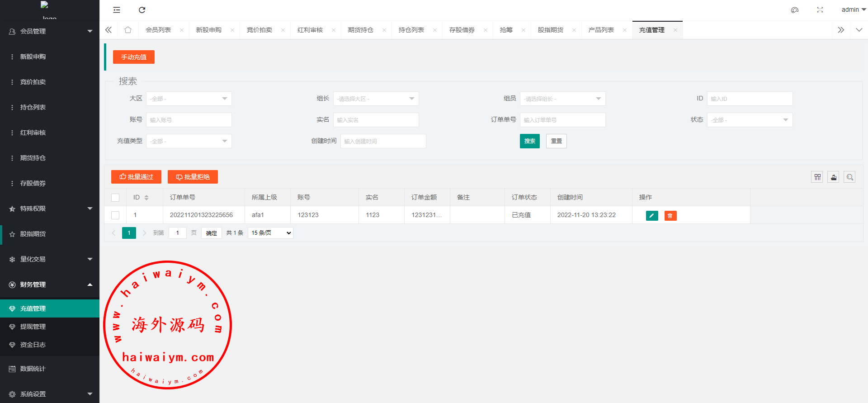Check the select-all checkbox in table header
The image size is (868, 403).
tap(115, 198)
